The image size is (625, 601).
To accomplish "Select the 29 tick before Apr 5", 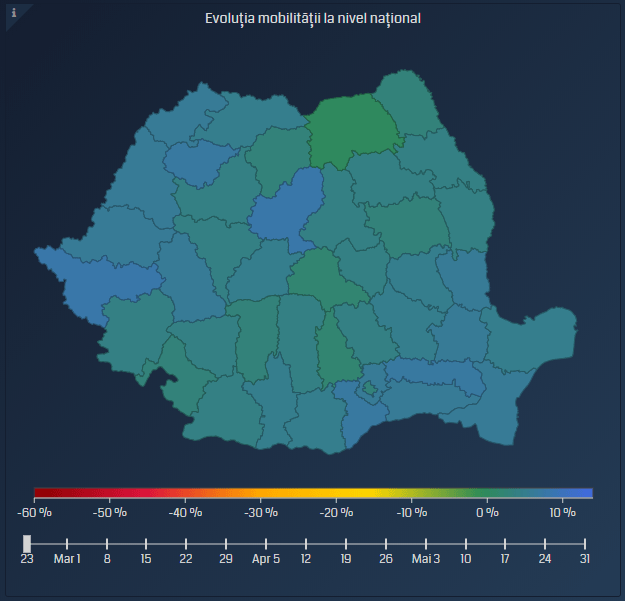I will point(226,543).
